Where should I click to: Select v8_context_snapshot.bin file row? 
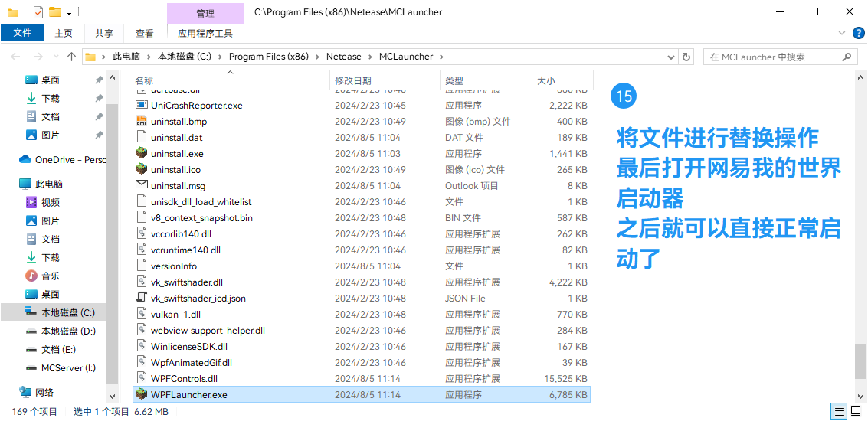(362, 218)
